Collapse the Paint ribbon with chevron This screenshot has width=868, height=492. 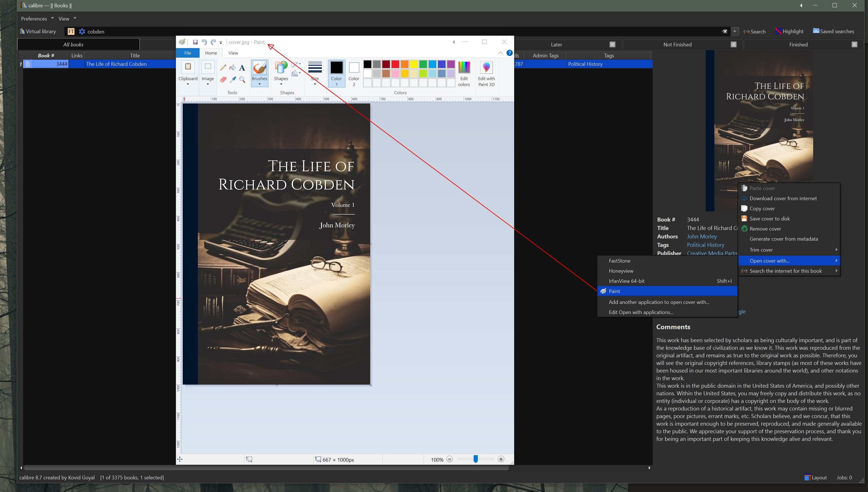tap(500, 53)
